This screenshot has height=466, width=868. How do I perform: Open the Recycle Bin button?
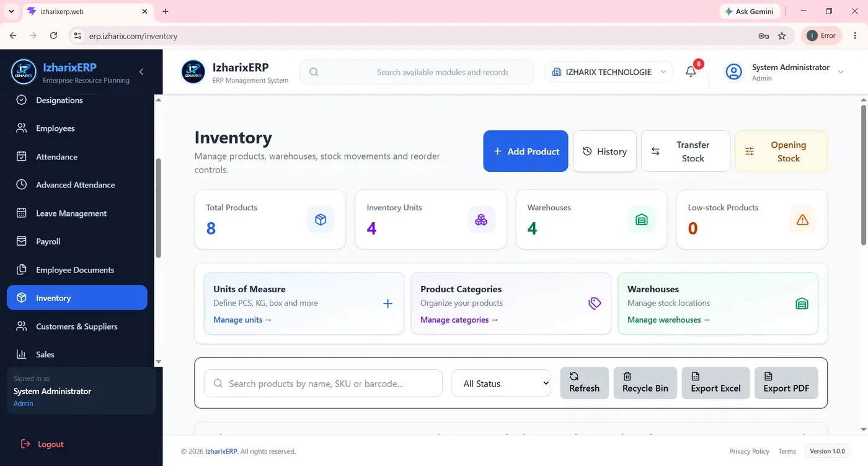(645, 383)
